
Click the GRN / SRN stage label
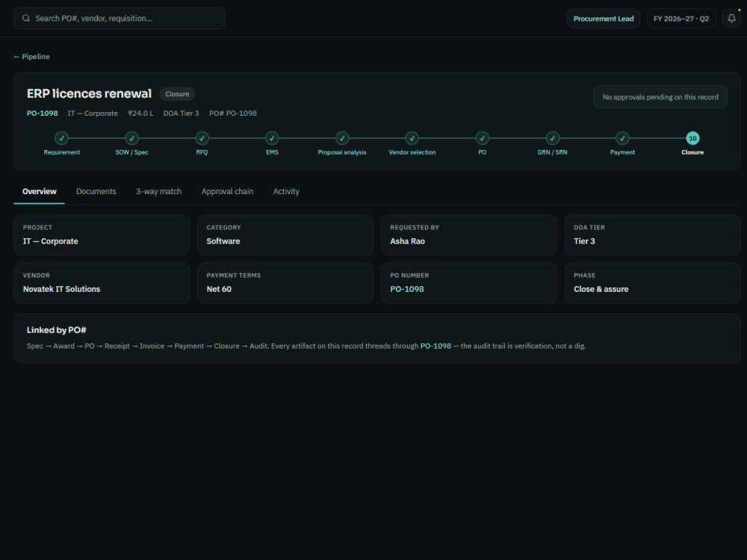click(x=552, y=152)
